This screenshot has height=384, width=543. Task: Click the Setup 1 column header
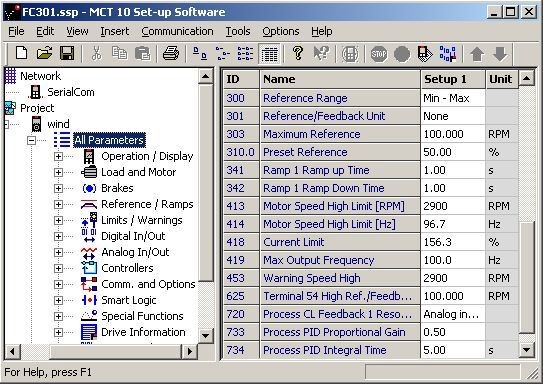click(453, 79)
